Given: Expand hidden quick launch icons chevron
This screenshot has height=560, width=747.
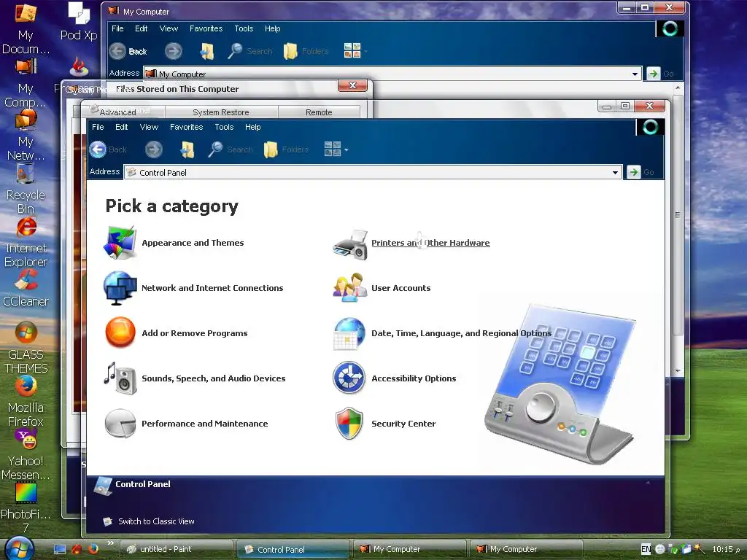Looking at the screenshot, I should 111,542.
